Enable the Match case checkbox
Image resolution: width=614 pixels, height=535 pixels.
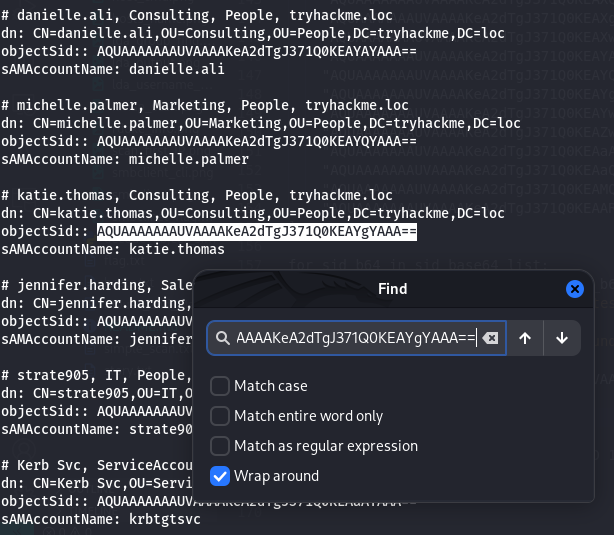pos(220,386)
